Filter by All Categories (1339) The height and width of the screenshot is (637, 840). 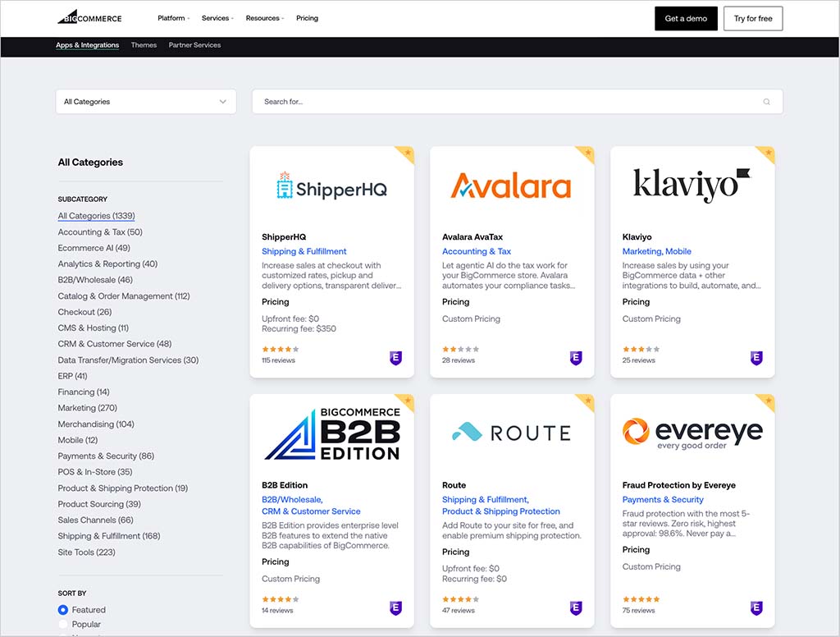tap(97, 216)
